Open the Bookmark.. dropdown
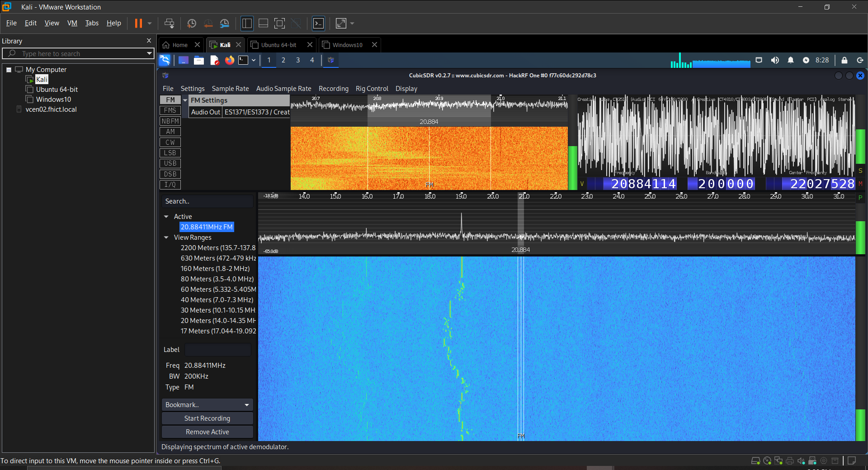 [x=207, y=405]
